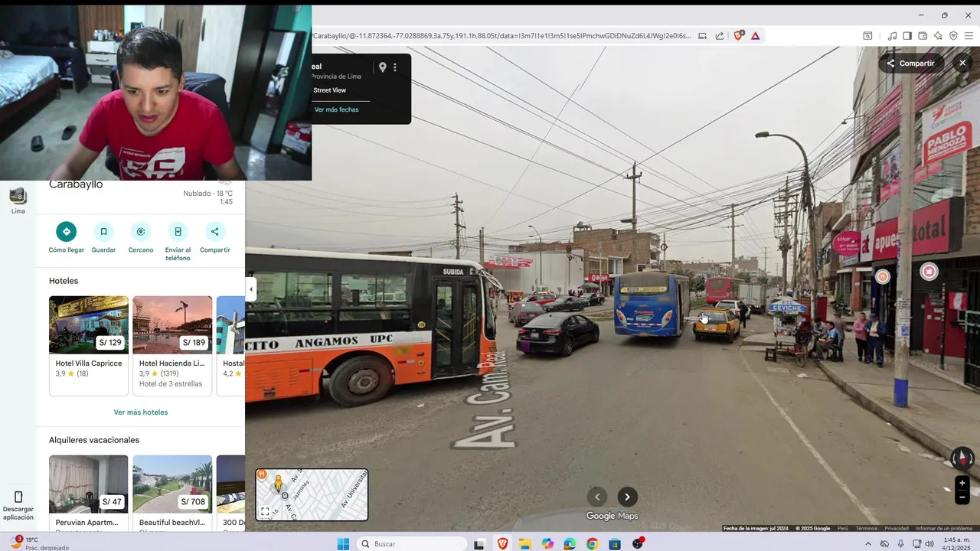
Task: Open the Ver más hoteles link
Action: coord(141,412)
